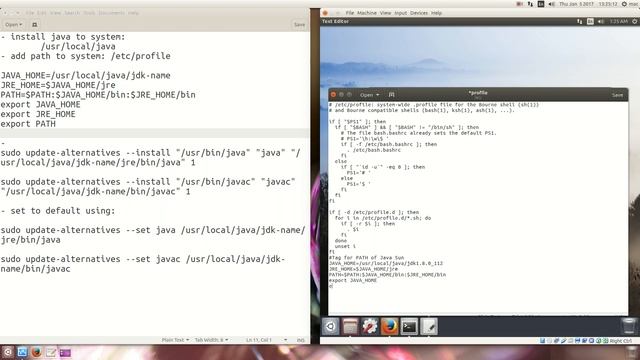Launch Terminal from the VM dock
The width and height of the screenshot is (640, 360).
tap(409, 327)
